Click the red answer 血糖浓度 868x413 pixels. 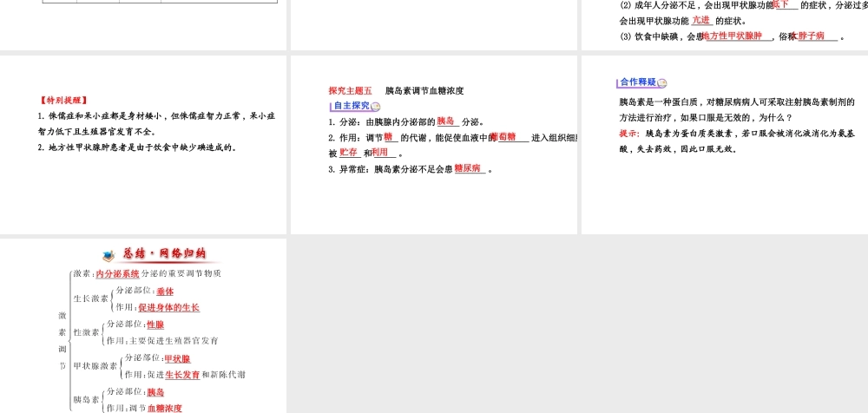(x=164, y=409)
